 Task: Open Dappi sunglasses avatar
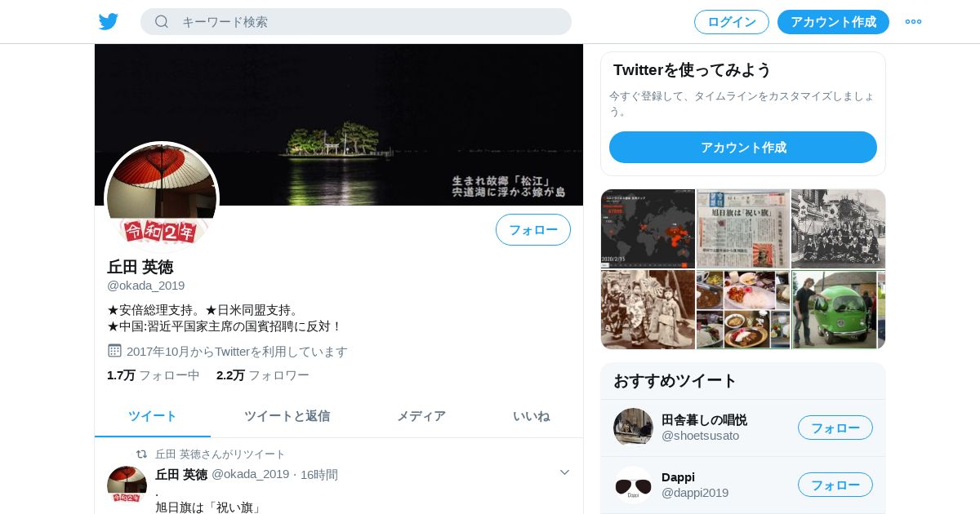tap(633, 485)
